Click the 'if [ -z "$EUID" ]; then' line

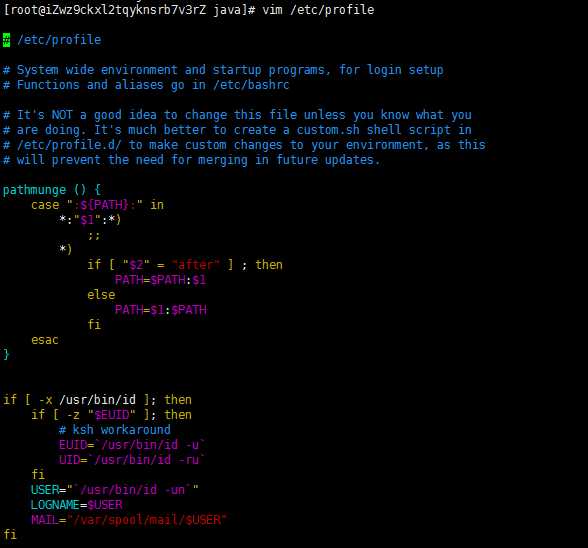point(111,415)
